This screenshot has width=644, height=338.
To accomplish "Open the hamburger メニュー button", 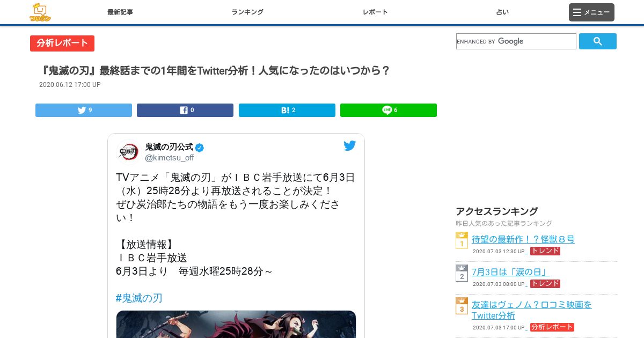I will click(591, 12).
